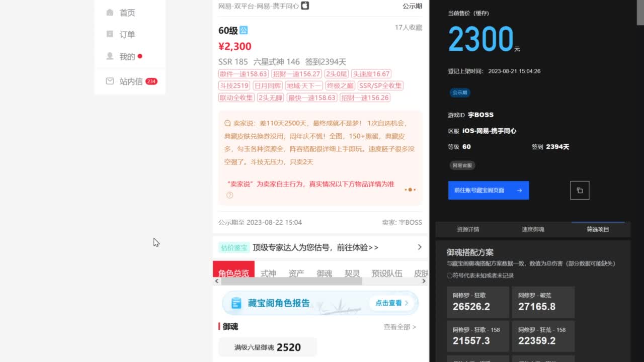Switch to 契灵 tab
The height and width of the screenshot is (362, 644).
pyautogui.click(x=352, y=273)
